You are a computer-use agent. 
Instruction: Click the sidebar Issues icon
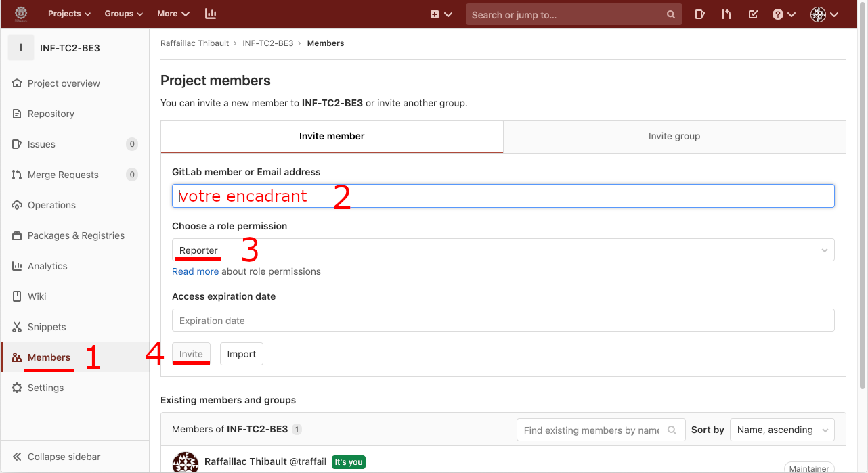click(x=17, y=144)
